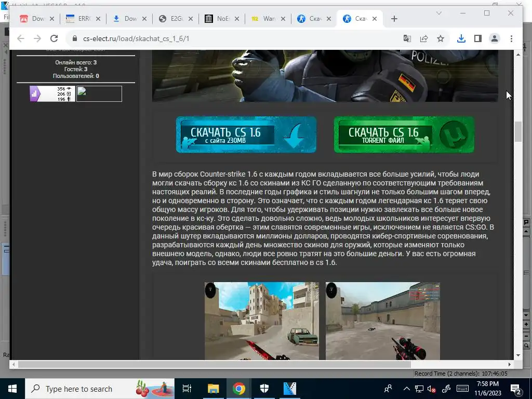The width and height of the screenshot is (532, 399).
Task: Go forward to the next page
Action: click(37, 38)
